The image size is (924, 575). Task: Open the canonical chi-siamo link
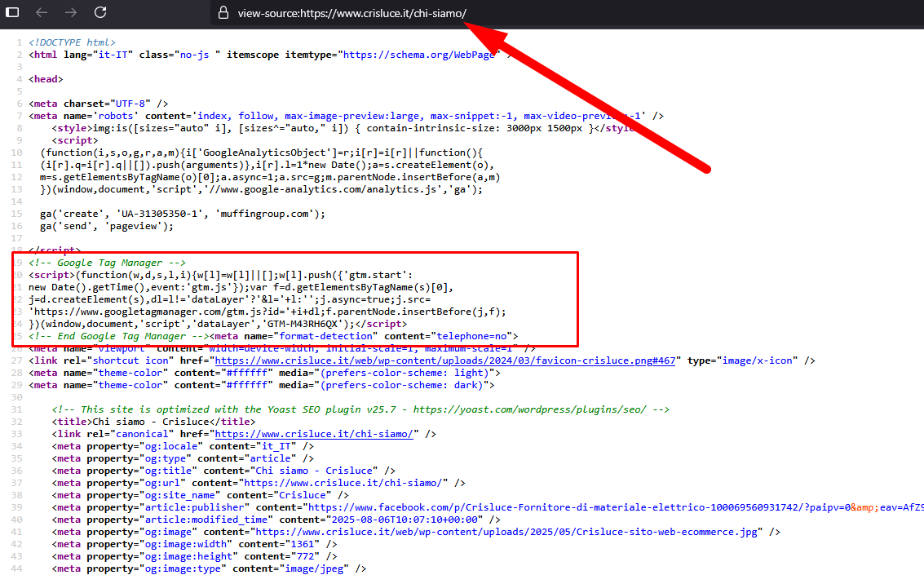(314, 434)
